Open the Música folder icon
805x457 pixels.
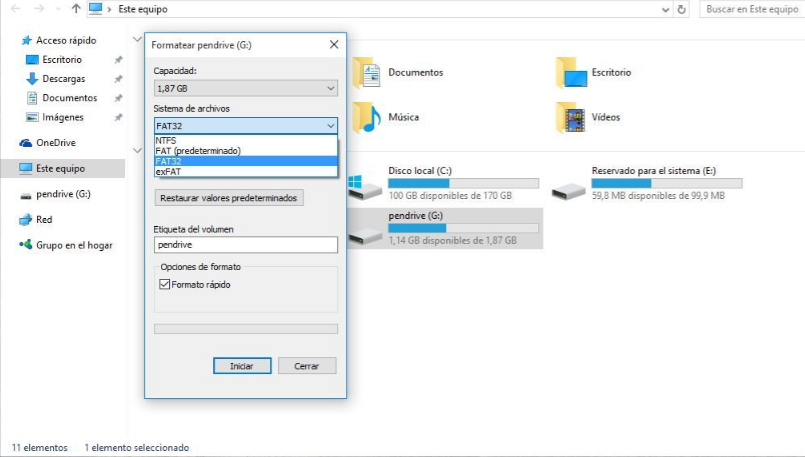coord(367,117)
